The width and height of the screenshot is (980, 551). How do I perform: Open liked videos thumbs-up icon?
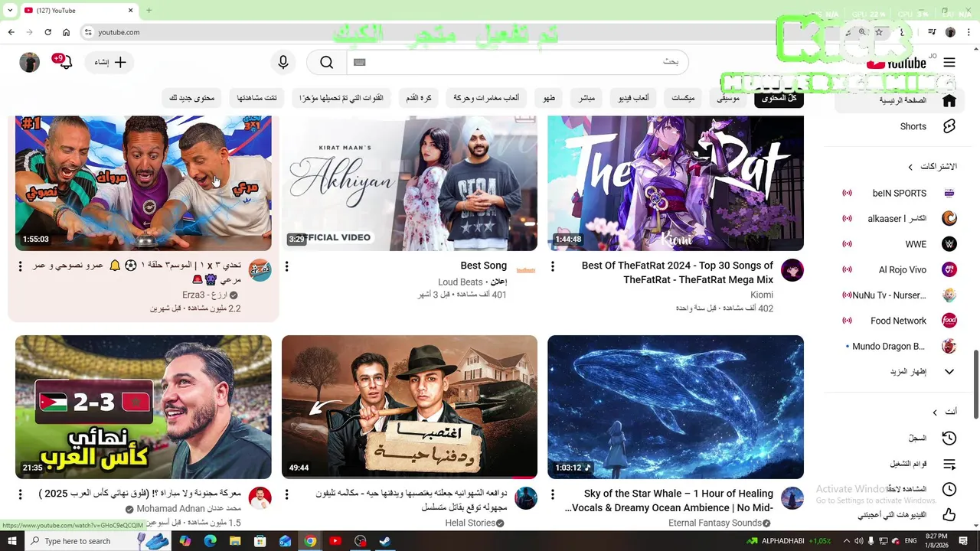pos(949,514)
